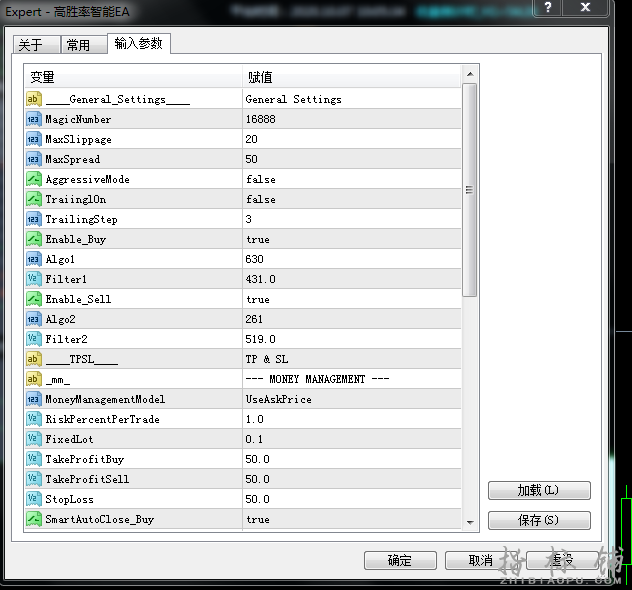Viewport: 632px width, 590px height.
Task: Open the 关于 tab
Action: pyautogui.click(x=37, y=44)
